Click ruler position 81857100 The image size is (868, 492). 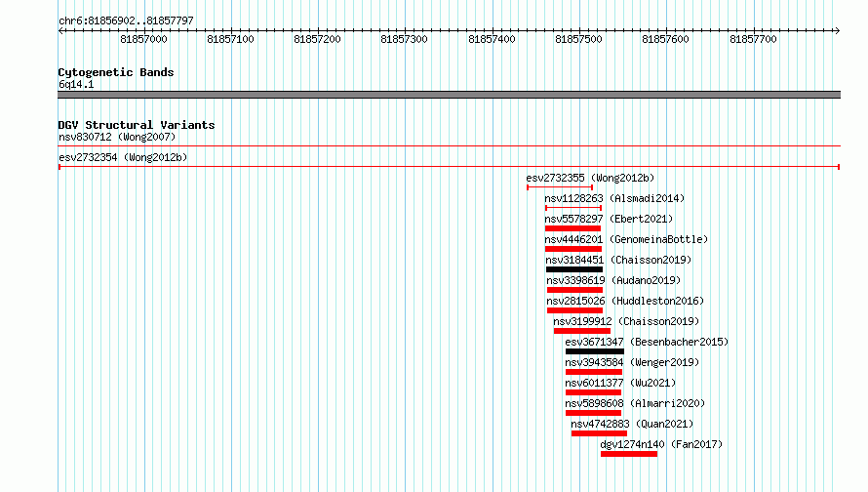click(230, 39)
